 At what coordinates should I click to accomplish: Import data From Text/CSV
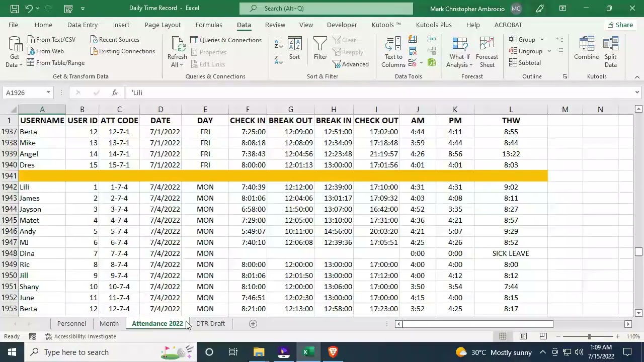click(51, 40)
